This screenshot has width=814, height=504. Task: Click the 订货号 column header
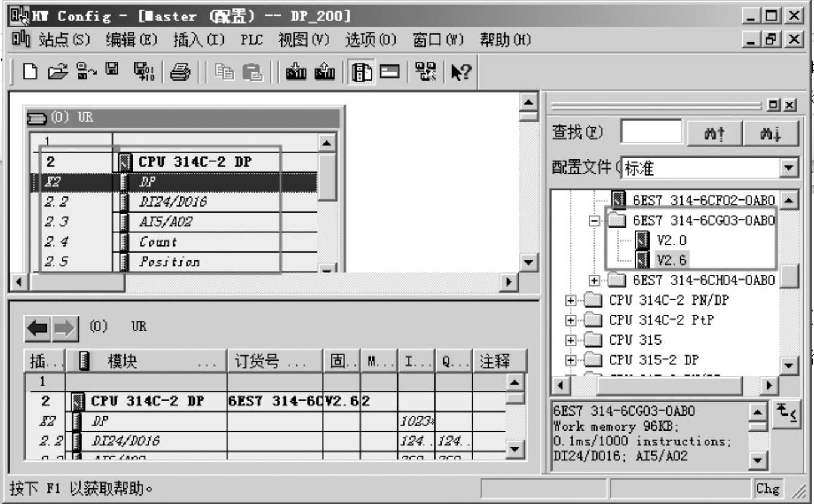[275, 361]
